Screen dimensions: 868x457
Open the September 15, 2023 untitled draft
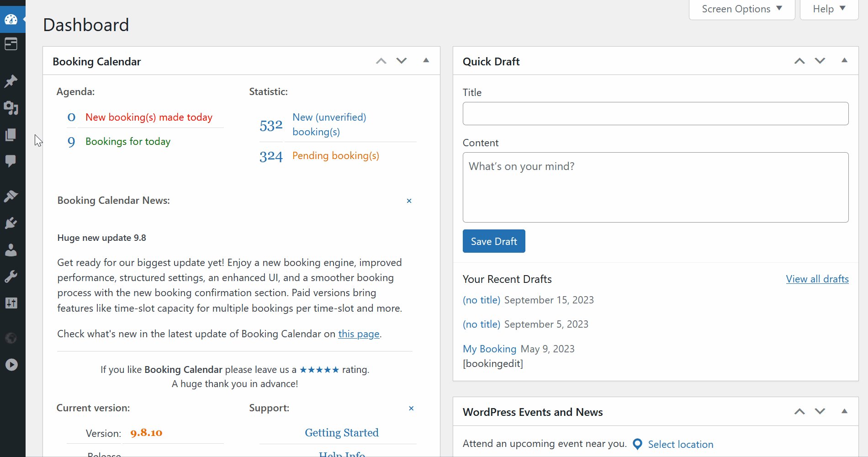pos(482,300)
